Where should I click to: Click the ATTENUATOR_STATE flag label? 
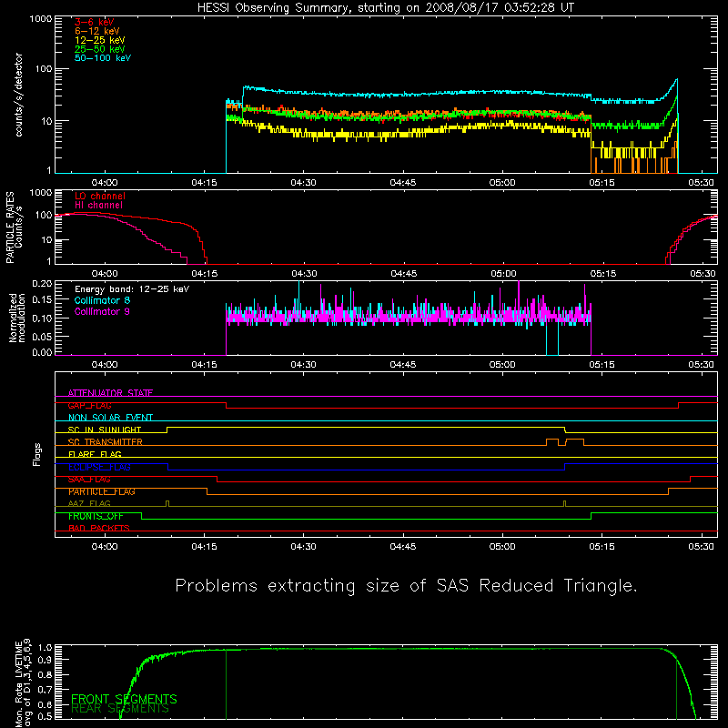110,393
